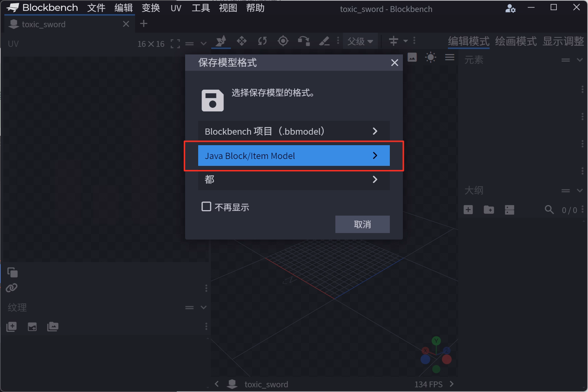The width and height of the screenshot is (588, 392).
Task: Click the add cube icon in outliner
Action: click(468, 210)
